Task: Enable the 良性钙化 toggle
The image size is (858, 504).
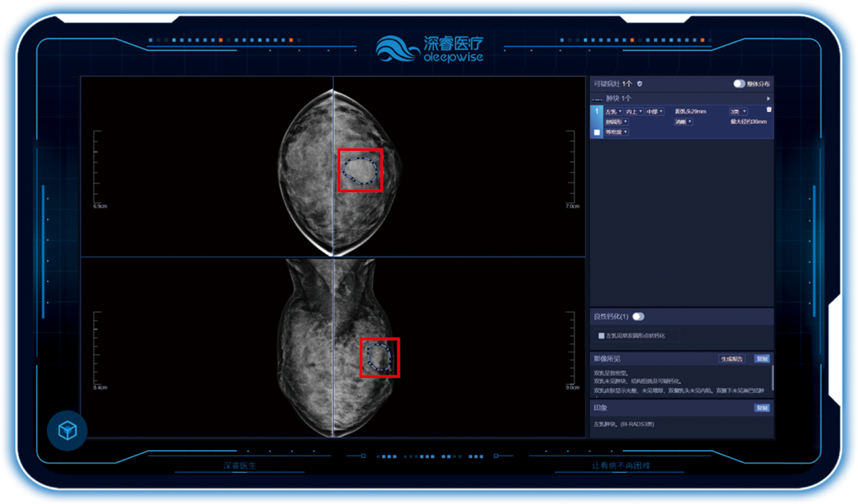Action: tap(638, 317)
